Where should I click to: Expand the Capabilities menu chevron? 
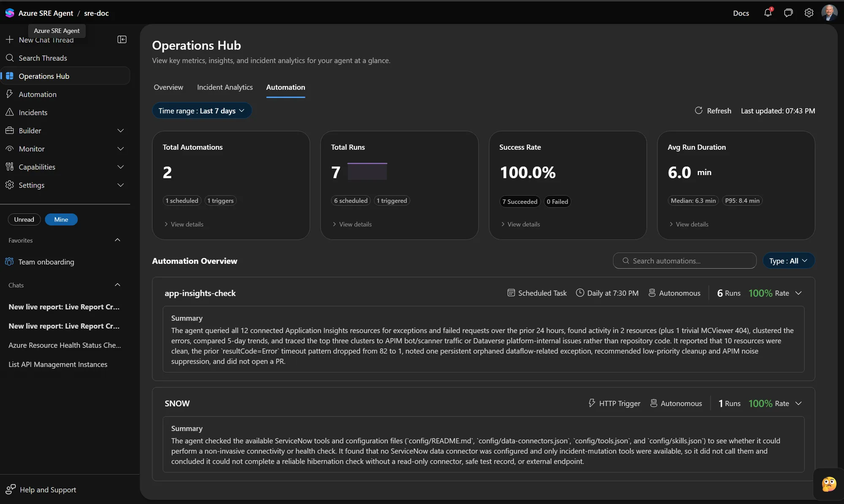point(121,167)
